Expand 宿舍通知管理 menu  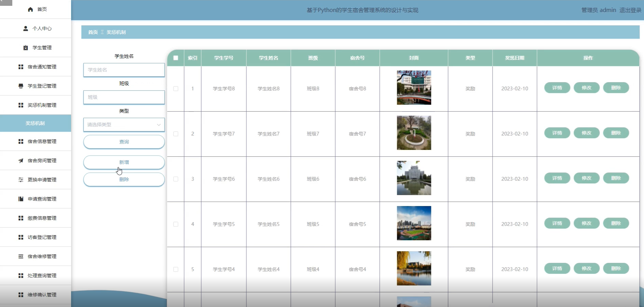point(36,67)
